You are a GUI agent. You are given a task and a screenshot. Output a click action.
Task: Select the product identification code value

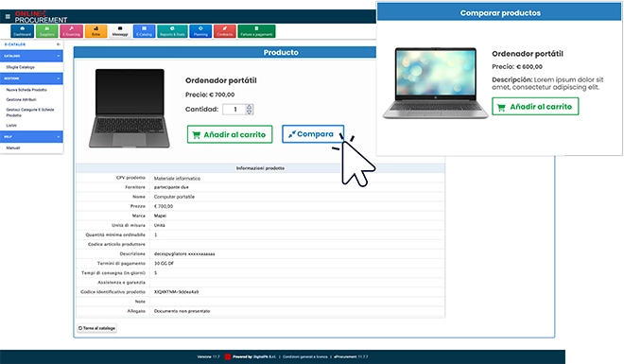coord(176,292)
